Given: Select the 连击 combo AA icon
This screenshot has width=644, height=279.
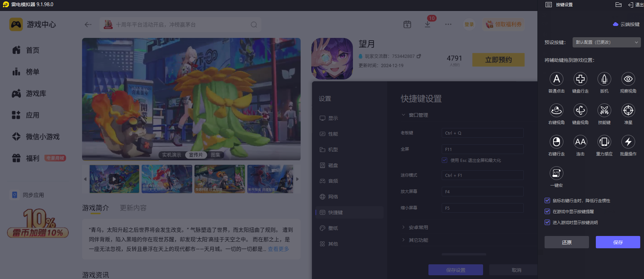Looking at the screenshot, I should [x=580, y=142].
